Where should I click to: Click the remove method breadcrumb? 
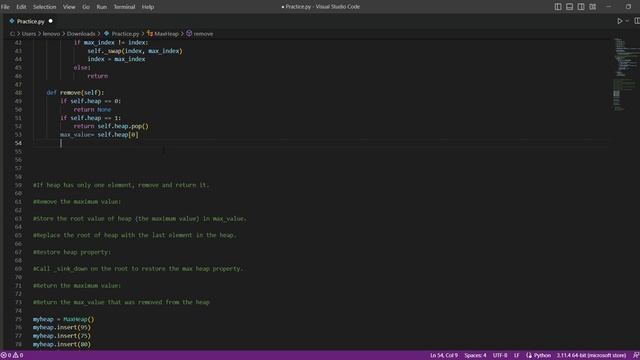203,34
